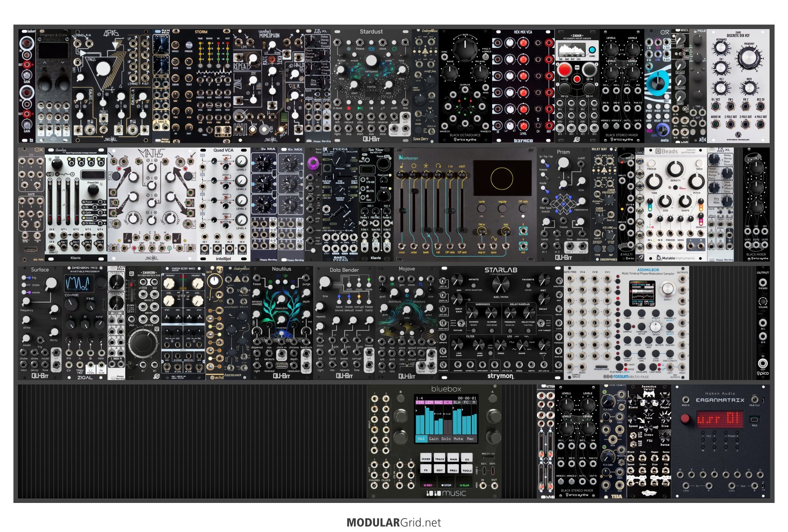Image resolution: width=788 pixels, height=532 pixels.
Task: Click the large FREQ knob on QPAS
Action: (103, 69)
